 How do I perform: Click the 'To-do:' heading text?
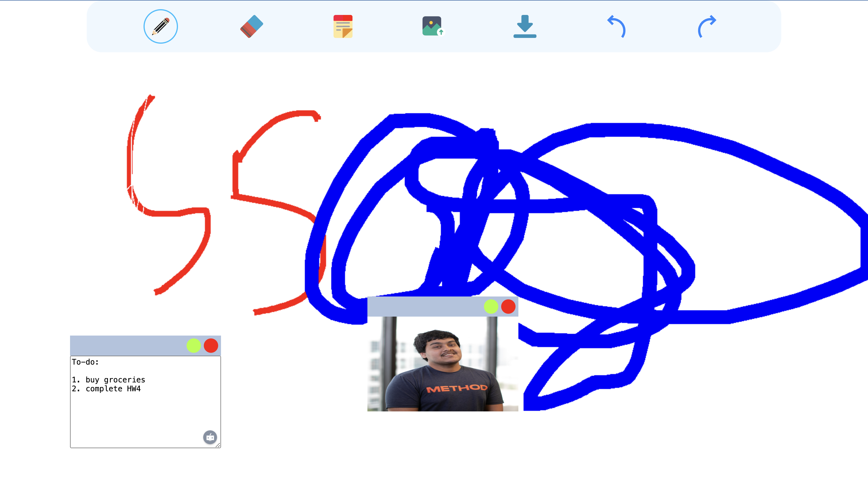[85, 362]
